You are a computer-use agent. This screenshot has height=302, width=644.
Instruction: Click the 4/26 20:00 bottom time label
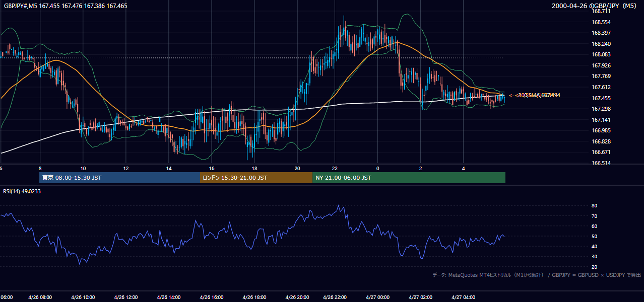pos(297,297)
